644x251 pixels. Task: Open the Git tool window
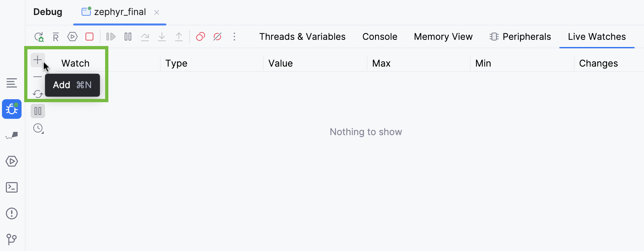coord(12,239)
